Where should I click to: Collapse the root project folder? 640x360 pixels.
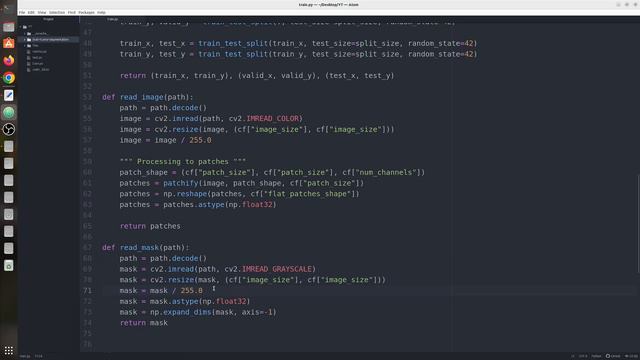(x=20, y=27)
